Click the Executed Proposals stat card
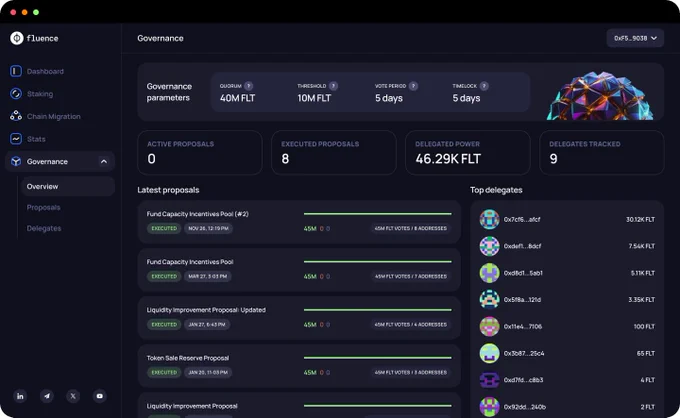The width and height of the screenshot is (680, 418). [334, 153]
